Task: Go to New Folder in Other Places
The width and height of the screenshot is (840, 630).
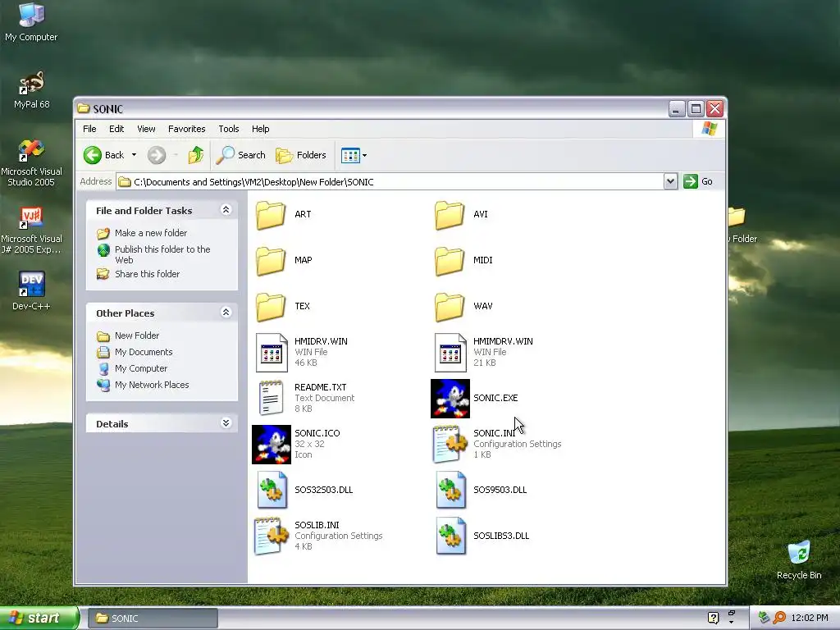Action: tap(137, 336)
